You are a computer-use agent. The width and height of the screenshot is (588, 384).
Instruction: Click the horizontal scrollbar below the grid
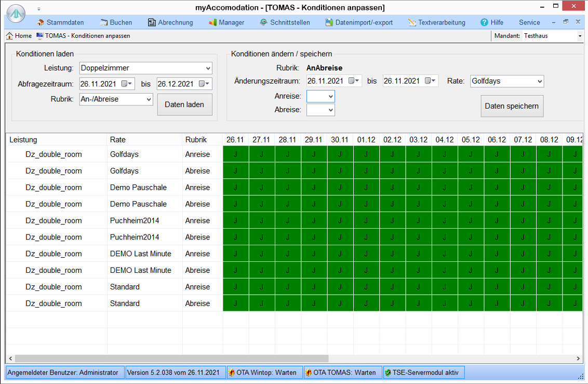point(171,359)
